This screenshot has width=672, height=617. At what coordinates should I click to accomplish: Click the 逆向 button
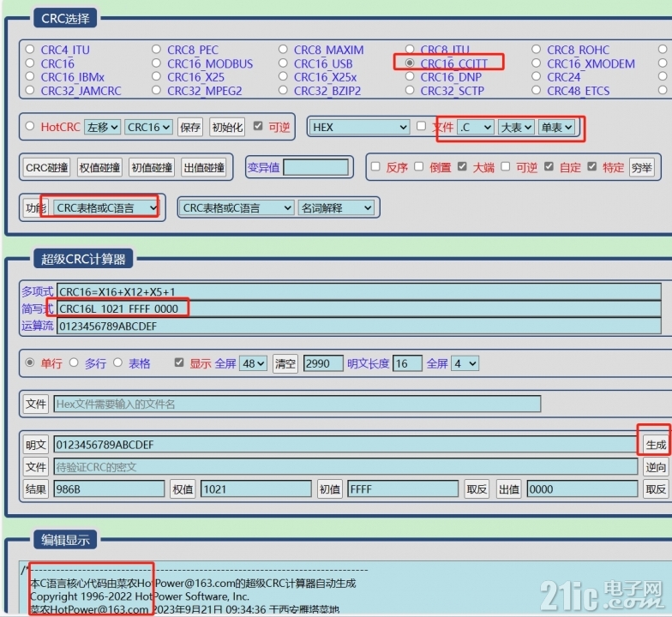(656, 466)
